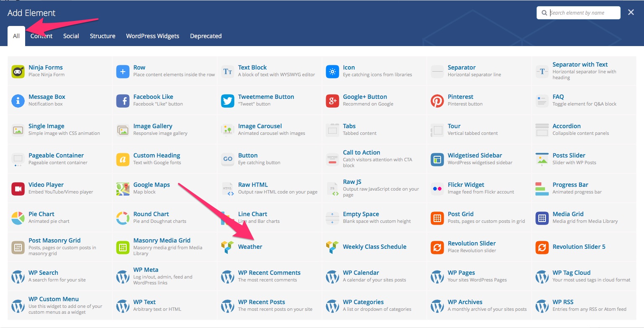Click the Pinterest logo icon

(437, 101)
